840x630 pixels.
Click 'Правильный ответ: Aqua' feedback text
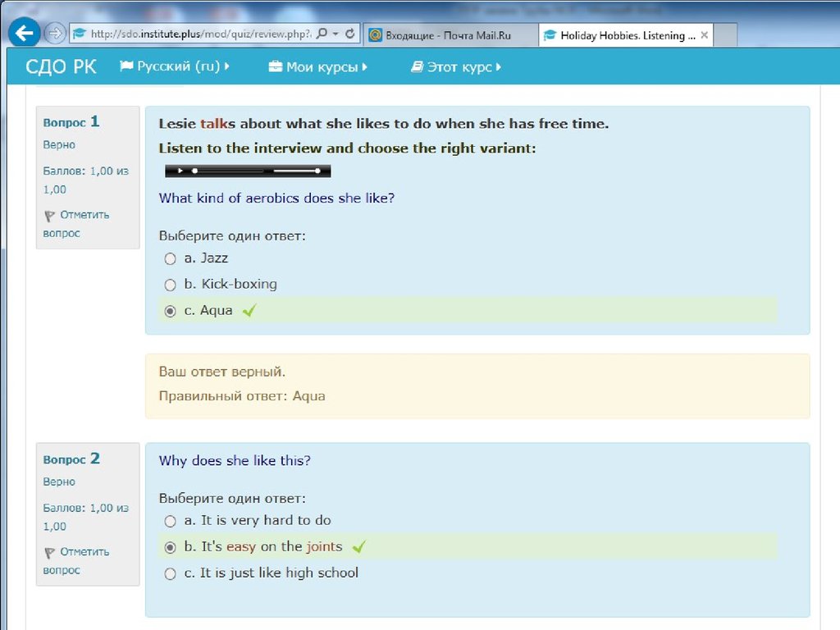(242, 396)
